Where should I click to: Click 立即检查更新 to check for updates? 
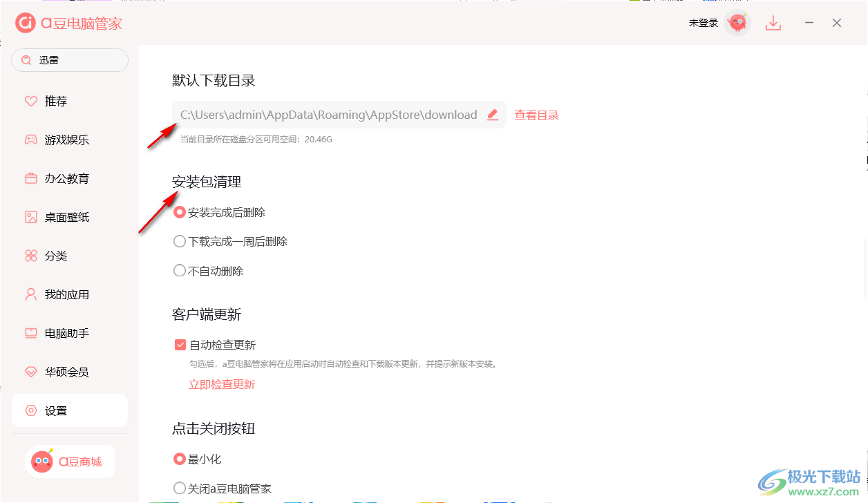pyautogui.click(x=222, y=383)
